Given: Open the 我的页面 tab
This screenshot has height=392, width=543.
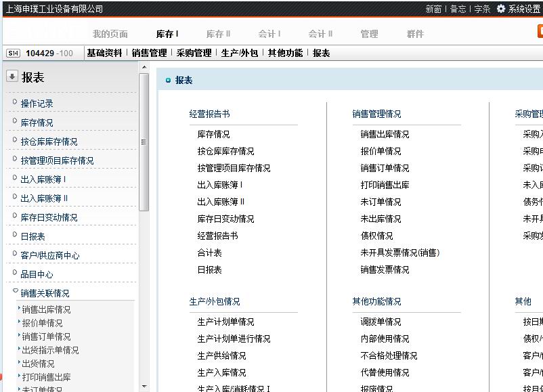Looking at the screenshot, I should tap(110, 34).
